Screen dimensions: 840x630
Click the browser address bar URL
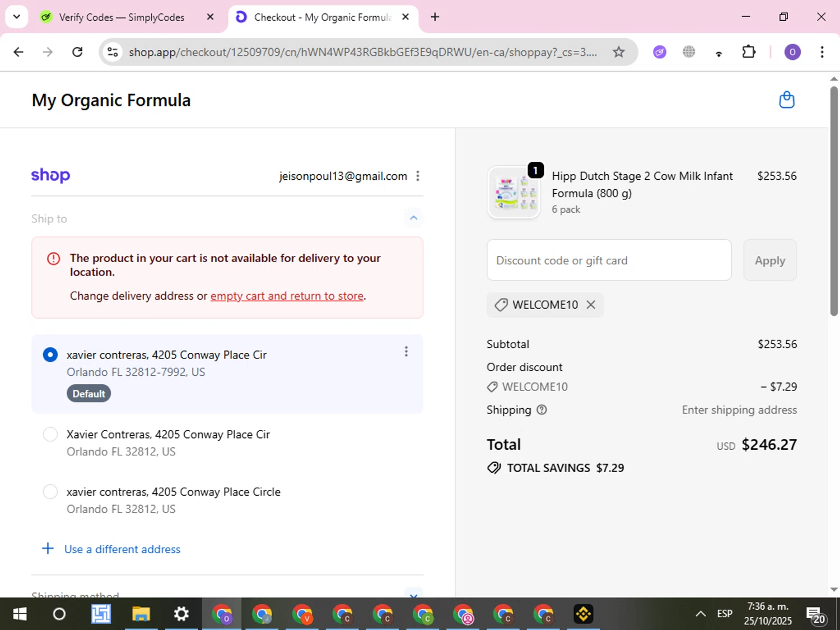[x=363, y=52]
